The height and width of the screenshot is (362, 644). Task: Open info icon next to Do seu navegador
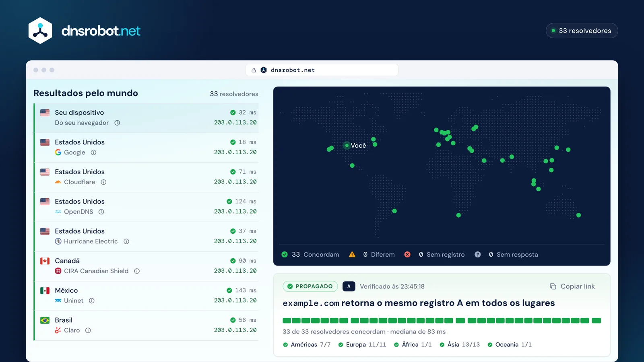pyautogui.click(x=117, y=123)
